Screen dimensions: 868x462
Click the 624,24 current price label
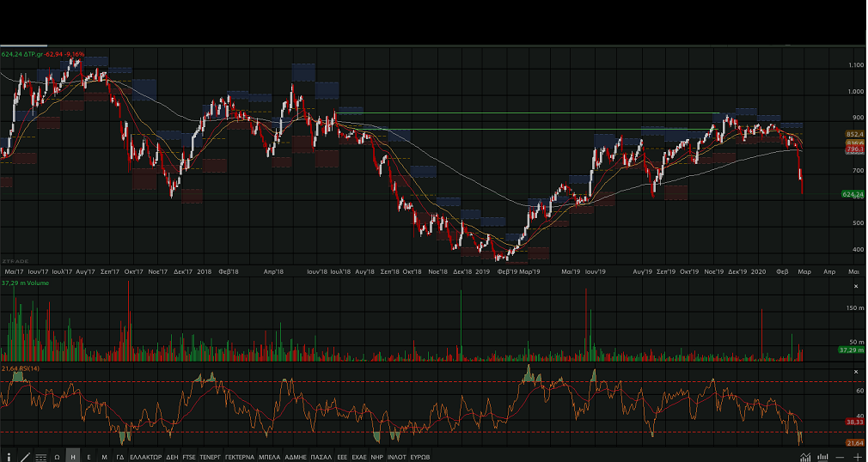tap(853, 195)
